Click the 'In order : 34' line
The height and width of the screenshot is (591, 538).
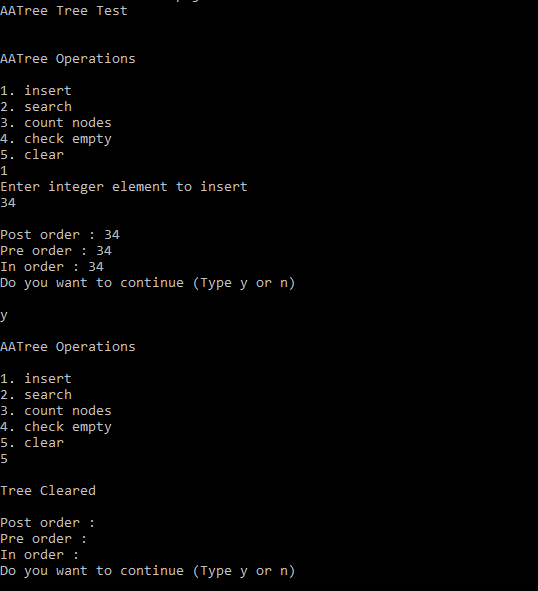(52, 267)
